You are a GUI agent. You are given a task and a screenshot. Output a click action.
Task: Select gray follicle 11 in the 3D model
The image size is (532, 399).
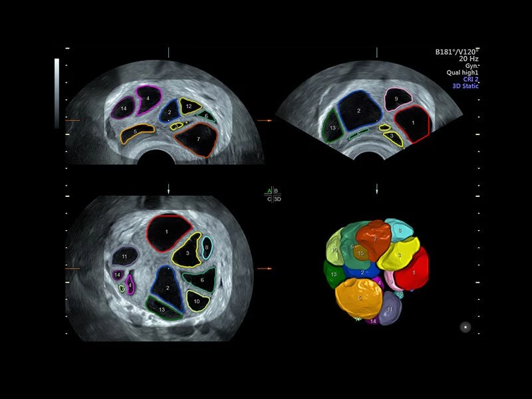coord(390,311)
